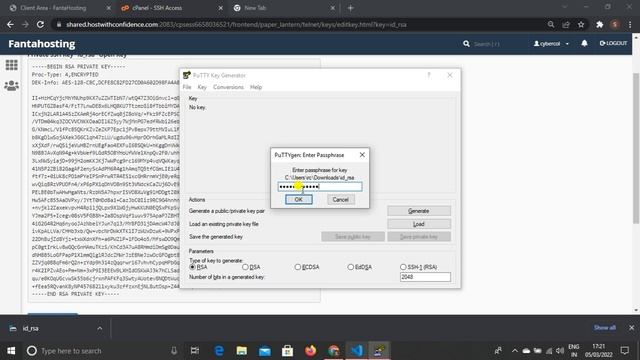
Task: Click the cPanel search icon
Action: [x=467, y=44]
